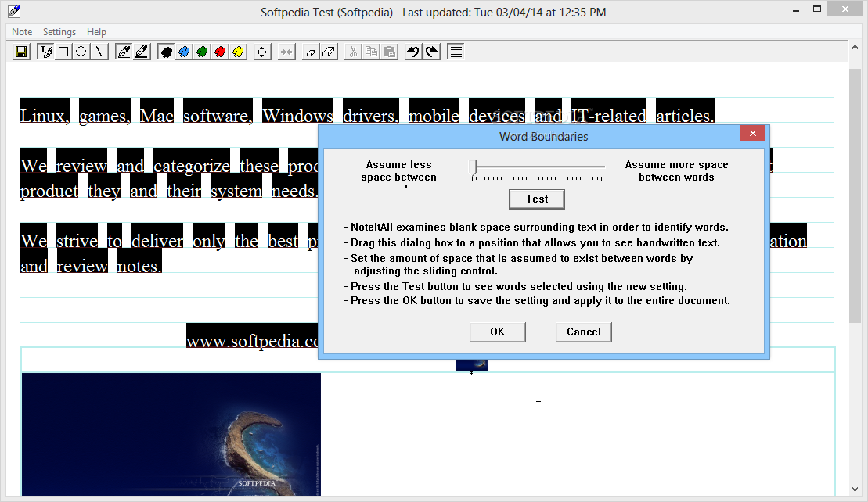Pick the red ink color
868x502 pixels.
click(220, 52)
